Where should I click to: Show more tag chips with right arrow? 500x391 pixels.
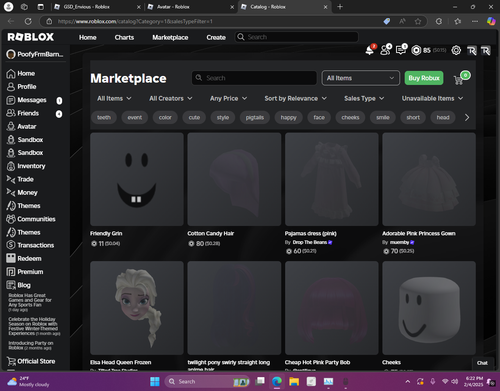[467, 117]
